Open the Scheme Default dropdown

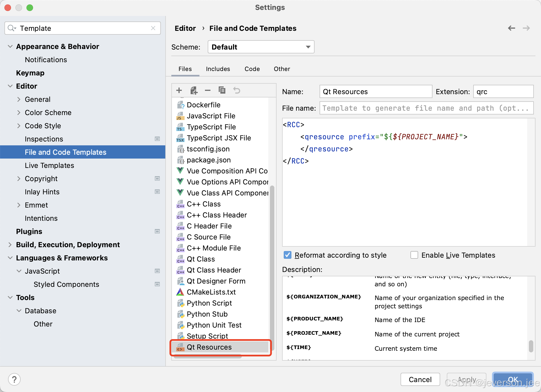pos(261,47)
